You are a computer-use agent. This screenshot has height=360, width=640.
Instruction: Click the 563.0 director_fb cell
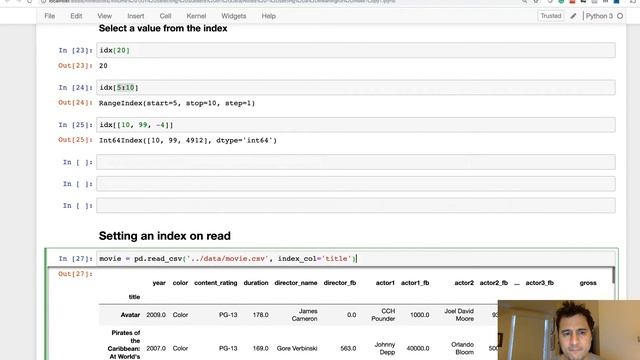click(348, 349)
